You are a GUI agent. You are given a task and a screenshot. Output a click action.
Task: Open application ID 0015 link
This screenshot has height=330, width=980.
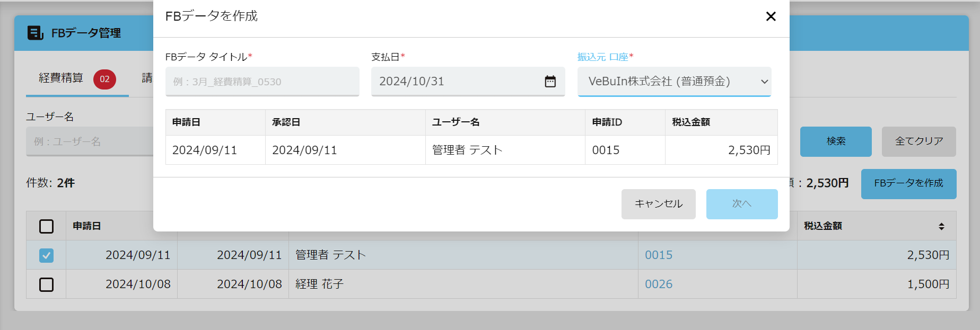pyautogui.click(x=659, y=255)
